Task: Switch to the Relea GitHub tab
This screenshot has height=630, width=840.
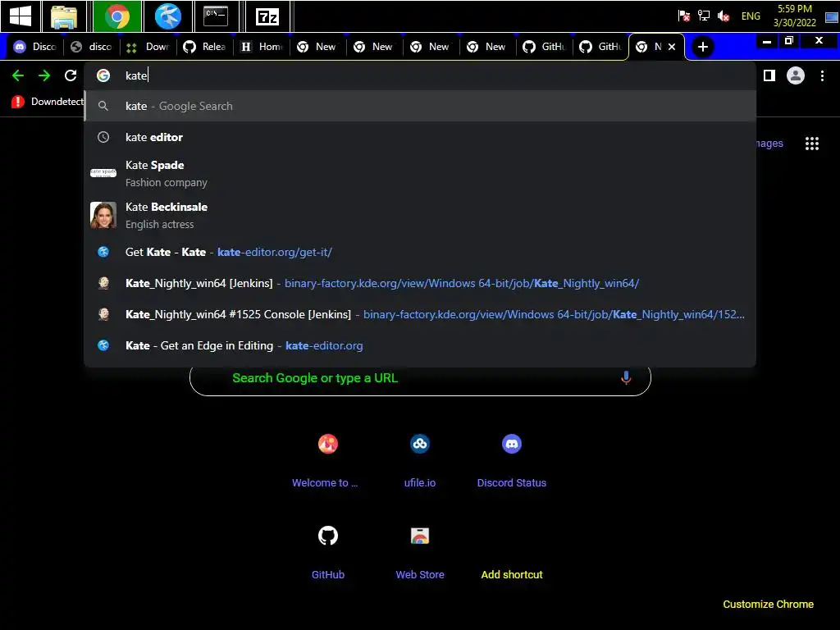Action: (x=204, y=47)
